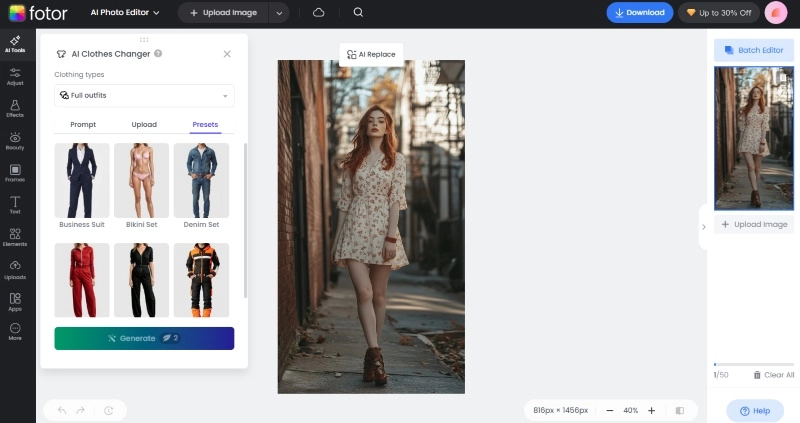Select the Beauty tool
800x423 pixels.
[x=15, y=141]
